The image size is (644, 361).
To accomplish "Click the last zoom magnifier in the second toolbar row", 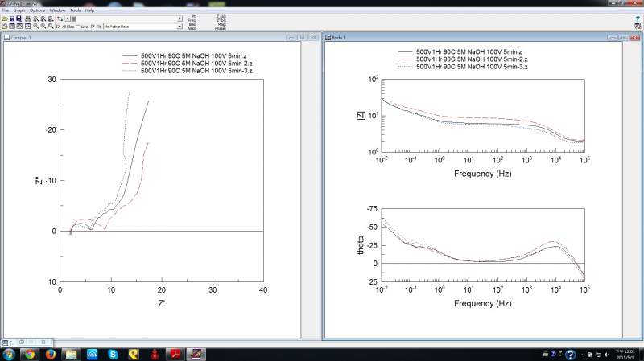I will pyautogui.click(x=51, y=27).
